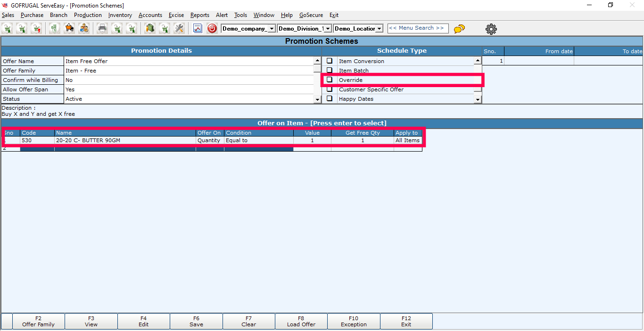Open the Inventory menu
Screen dimensions: 644x331
120,15
